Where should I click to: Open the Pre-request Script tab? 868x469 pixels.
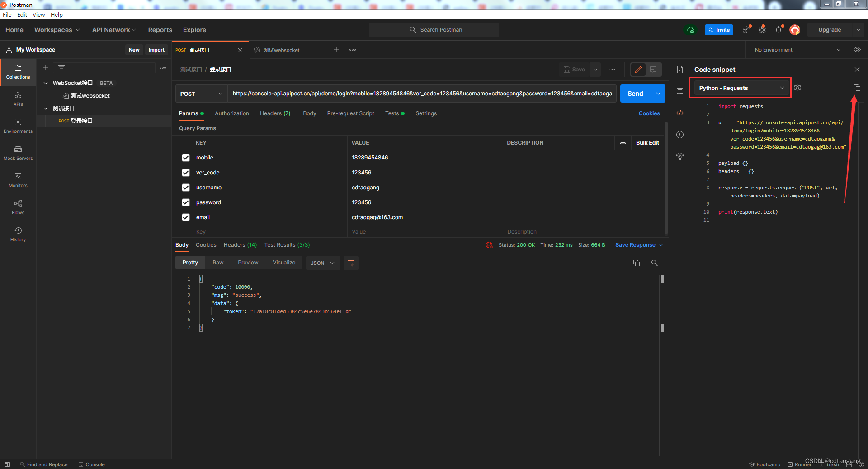click(x=351, y=113)
